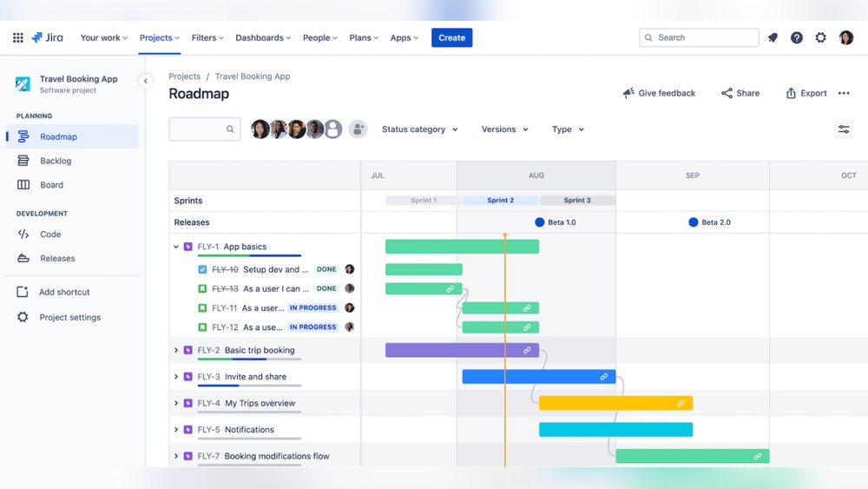This screenshot has height=489, width=868.
Task: Click the top bar Search field
Action: pos(699,37)
